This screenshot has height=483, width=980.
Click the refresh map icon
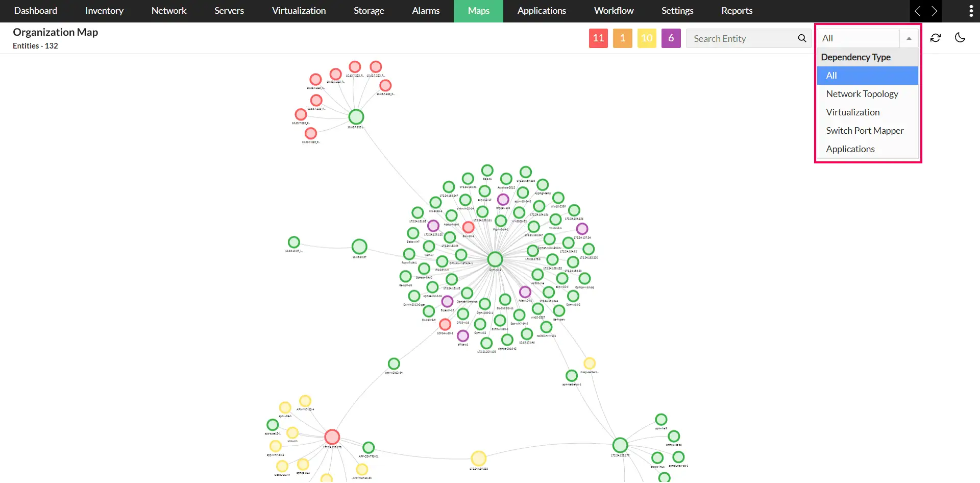936,38
